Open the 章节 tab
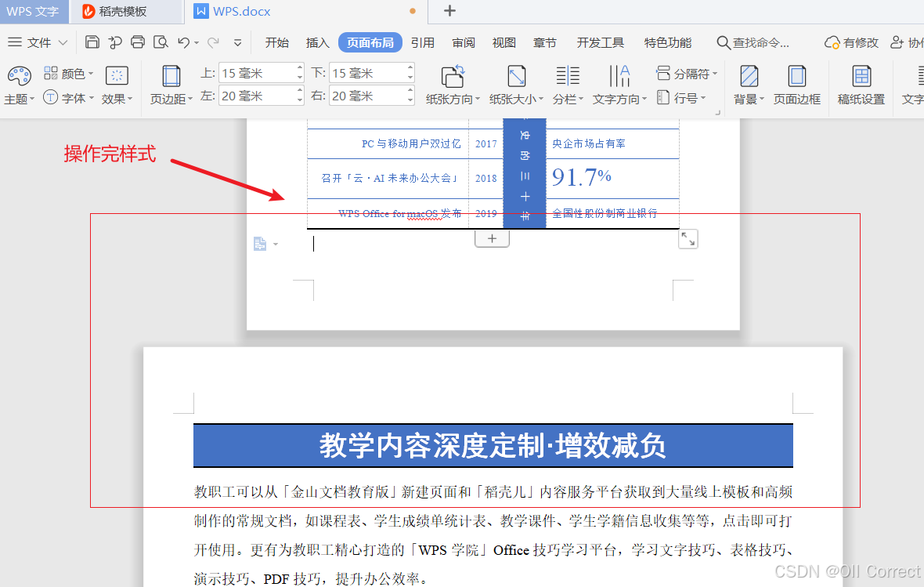Screen dimensions: 924x587 click(x=544, y=42)
